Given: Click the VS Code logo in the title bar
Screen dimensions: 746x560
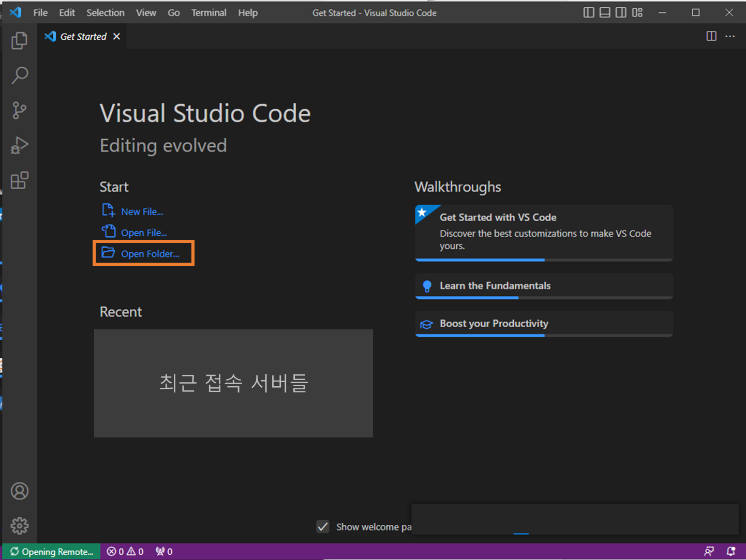Looking at the screenshot, I should 16,12.
